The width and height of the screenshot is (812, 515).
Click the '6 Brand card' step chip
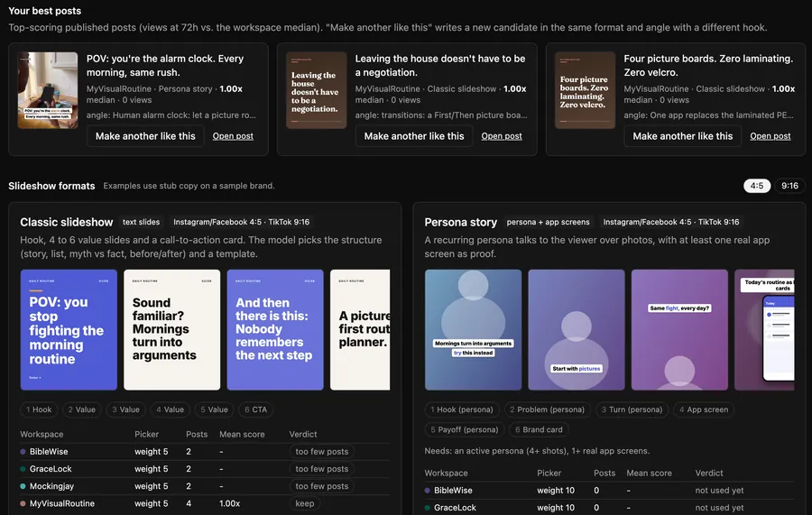[x=539, y=429]
